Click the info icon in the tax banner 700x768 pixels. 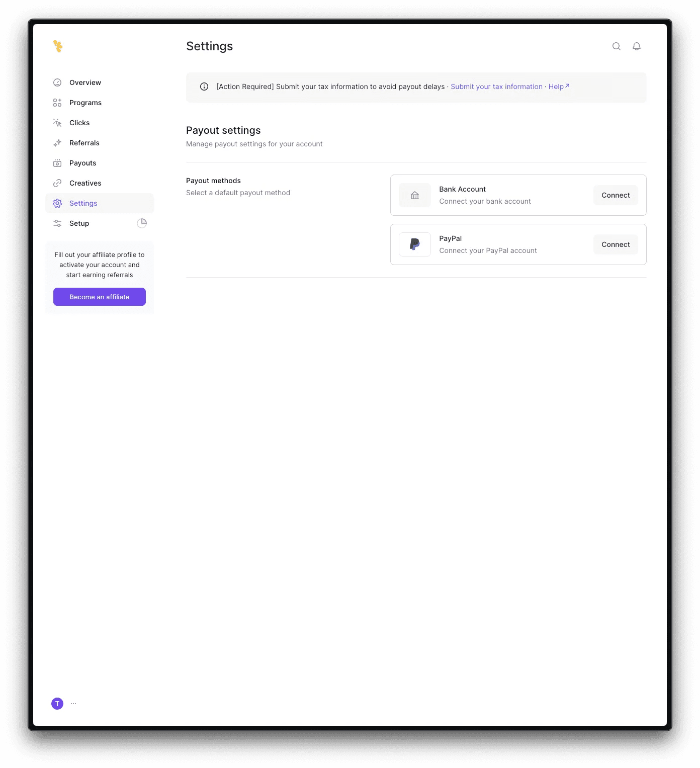pyautogui.click(x=204, y=87)
